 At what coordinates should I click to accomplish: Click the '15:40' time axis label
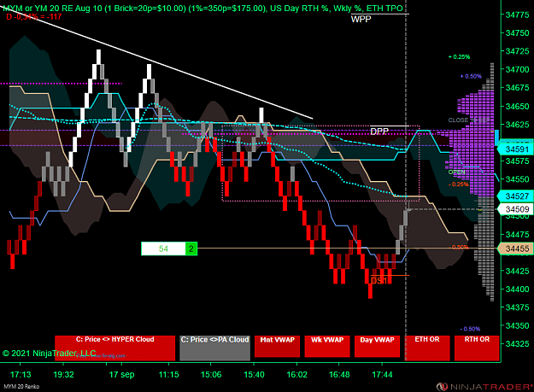254,375
